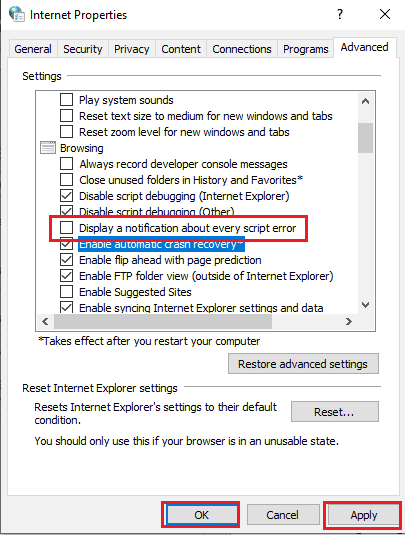
Task: Uncheck Enable flip ahead with page prediction
Action: [x=67, y=260]
